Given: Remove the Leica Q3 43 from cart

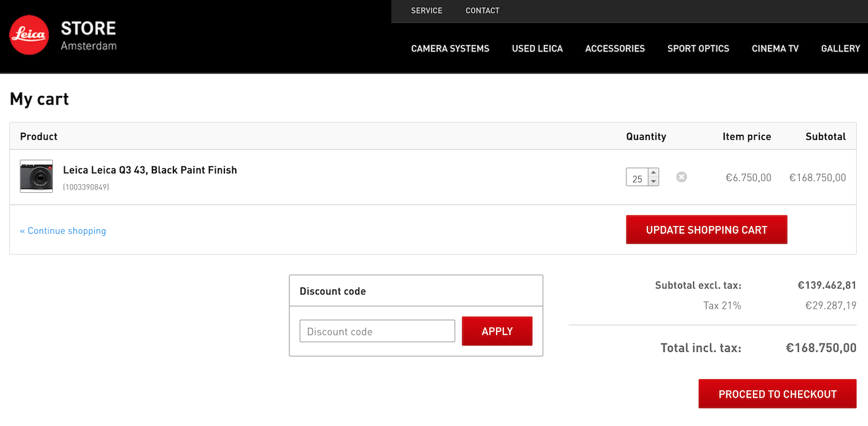Looking at the screenshot, I should (x=681, y=177).
